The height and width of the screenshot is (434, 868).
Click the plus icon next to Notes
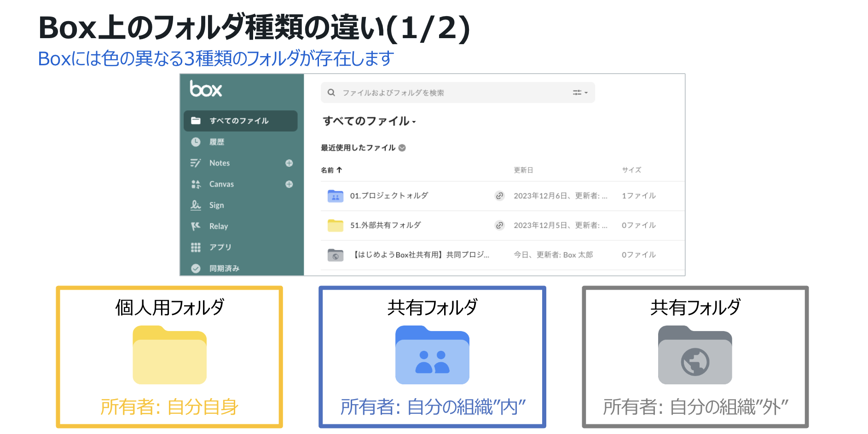[x=289, y=163]
